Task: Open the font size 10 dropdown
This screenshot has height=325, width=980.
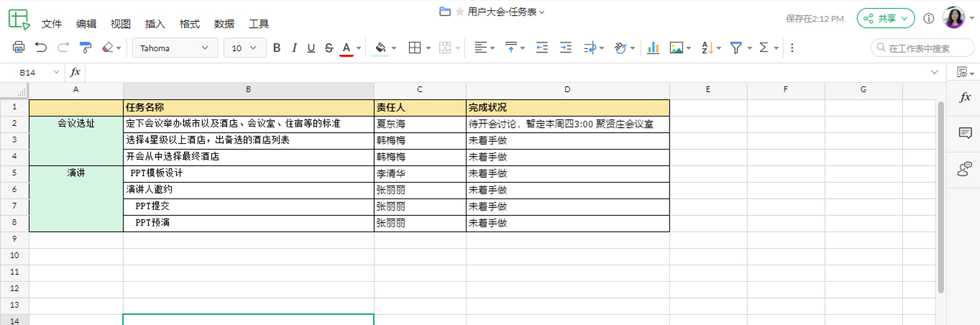Action: pyautogui.click(x=244, y=48)
